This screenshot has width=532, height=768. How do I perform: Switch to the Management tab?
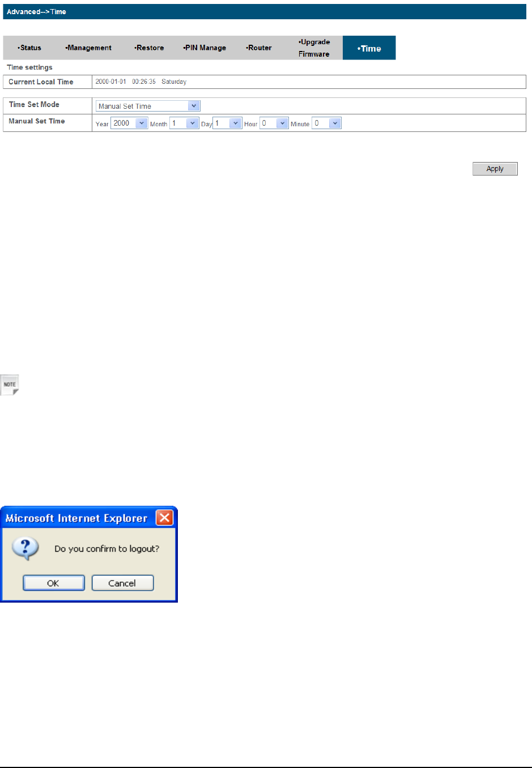click(x=88, y=48)
